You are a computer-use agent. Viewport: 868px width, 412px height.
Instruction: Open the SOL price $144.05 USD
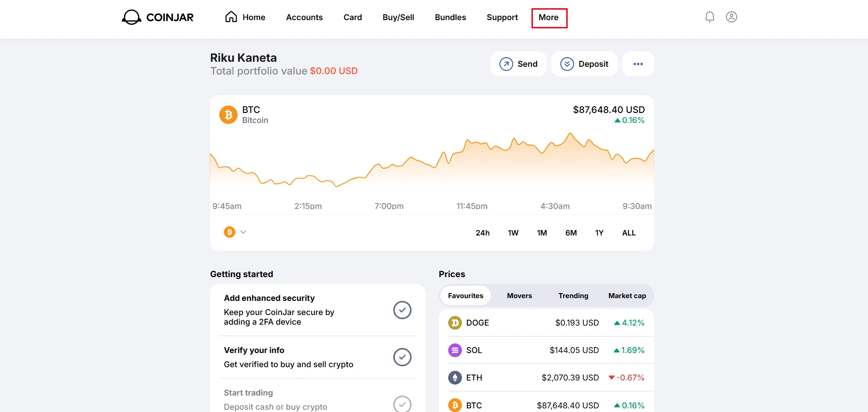click(574, 350)
